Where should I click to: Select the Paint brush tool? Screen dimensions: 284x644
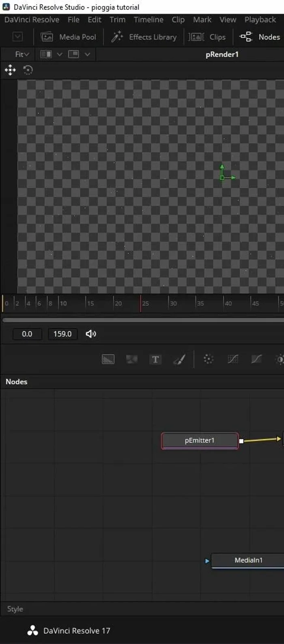pos(179,359)
